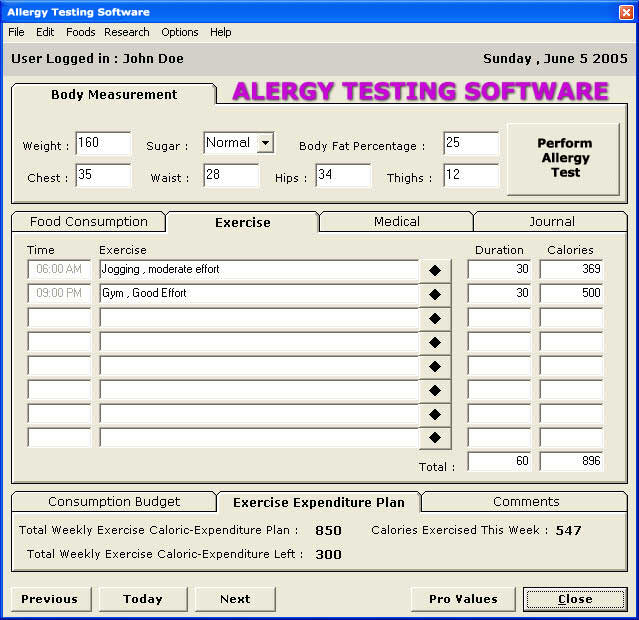
Task: Open the Foods menu
Action: point(80,32)
